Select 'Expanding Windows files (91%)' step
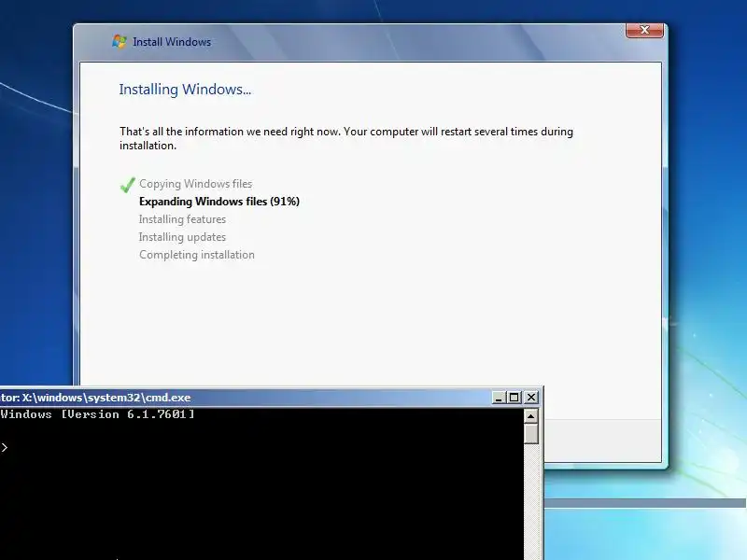 tap(219, 202)
